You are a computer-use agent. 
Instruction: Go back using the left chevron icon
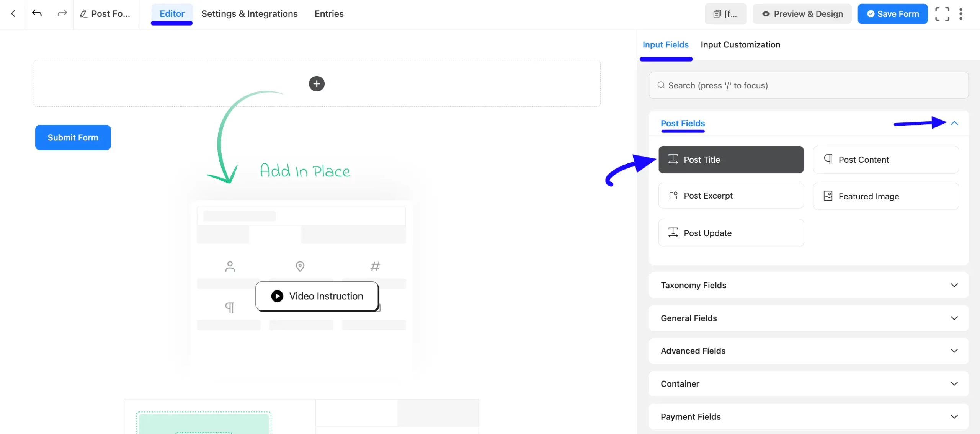click(x=13, y=13)
